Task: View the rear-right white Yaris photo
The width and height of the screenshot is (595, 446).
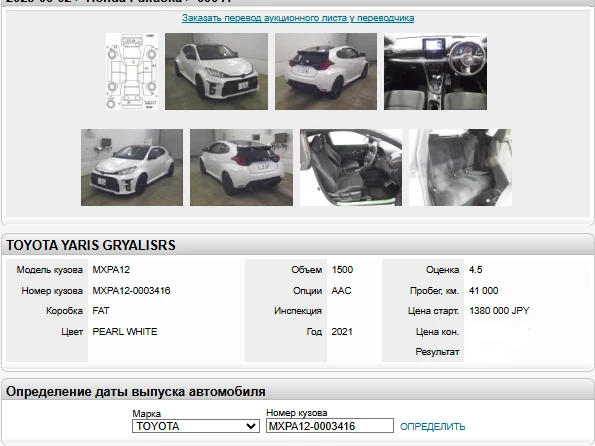Action: [326, 71]
